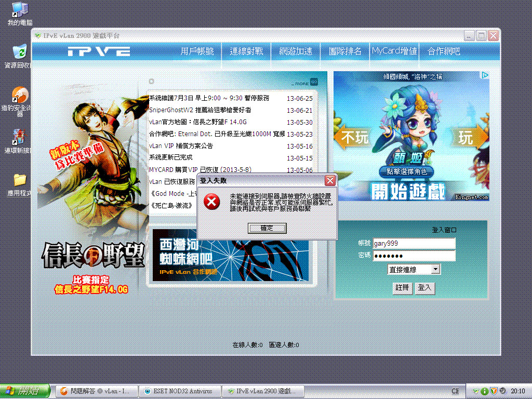The image size is (532, 399).
Task: Click the grey round tray icon
Action: [503, 391]
